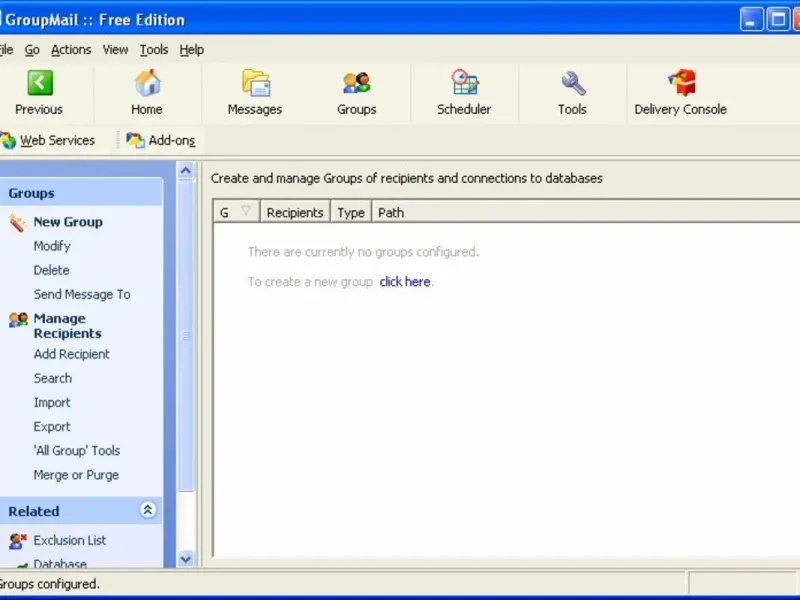The width and height of the screenshot is (800, 600).
Task: Go back with the Previous toolbar icon
Action: pyautogui.click(x=40, y=83)
